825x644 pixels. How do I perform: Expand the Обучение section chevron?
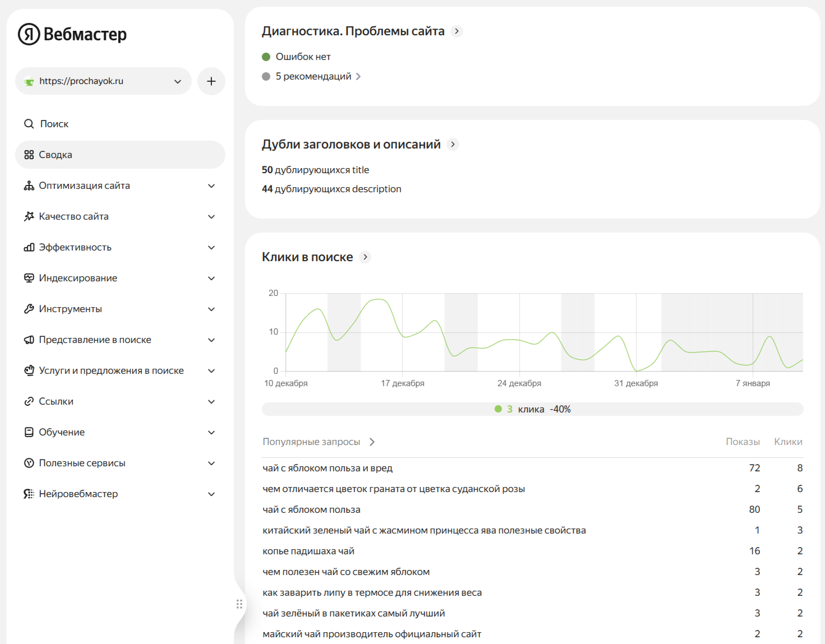pos(211,432)
